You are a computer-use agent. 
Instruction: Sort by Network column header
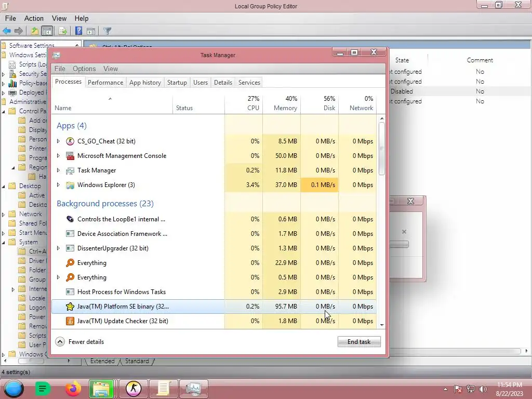coord(357,103)
